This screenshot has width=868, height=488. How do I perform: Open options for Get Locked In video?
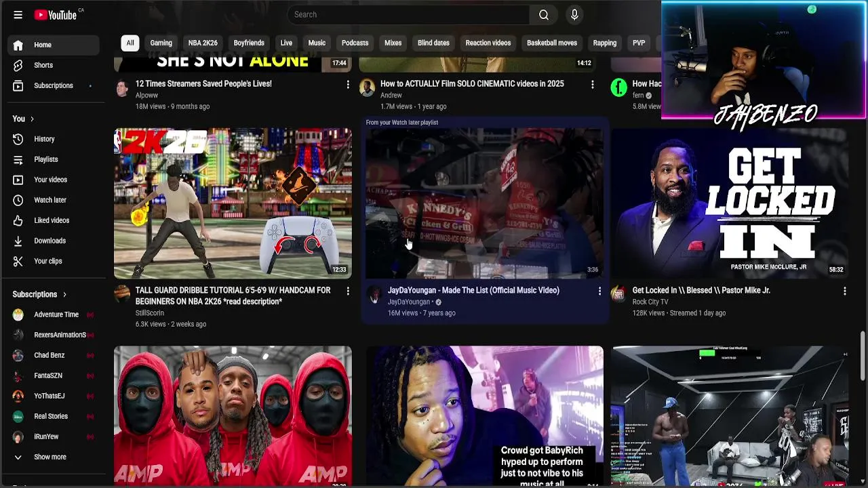pyautogui.click(x=845, y=291)
